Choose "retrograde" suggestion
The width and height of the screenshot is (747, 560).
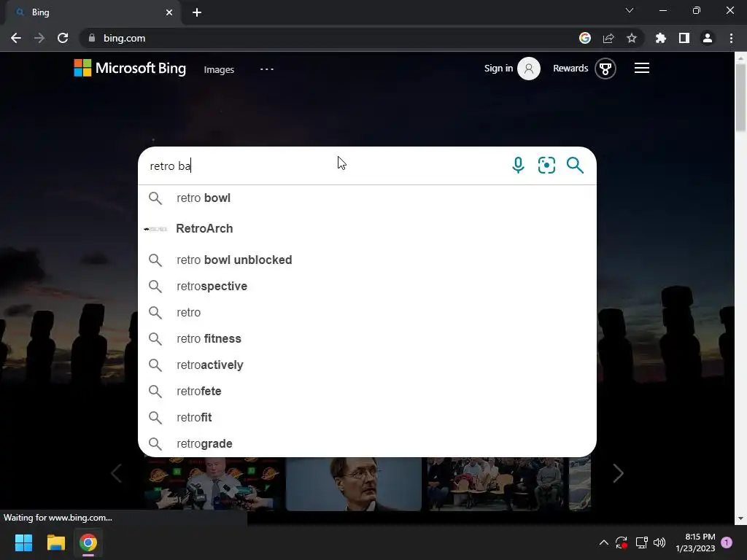(367, 443)
